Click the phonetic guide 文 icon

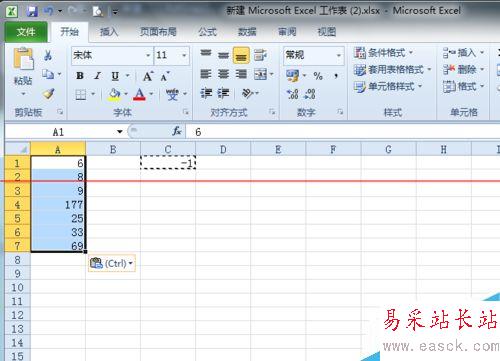(172, 95)
